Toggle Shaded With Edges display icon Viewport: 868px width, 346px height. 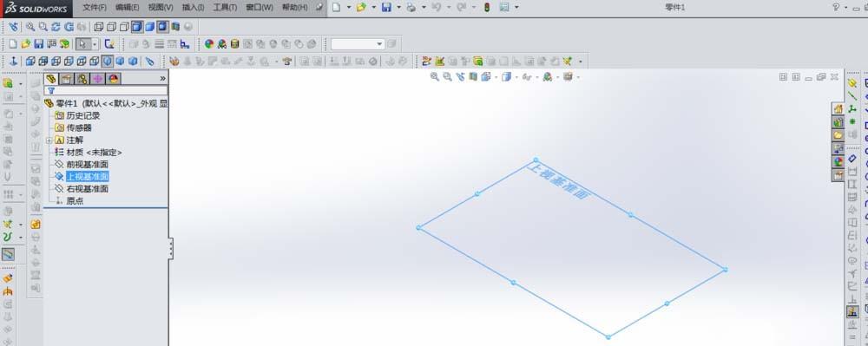[x=137, y=27]
